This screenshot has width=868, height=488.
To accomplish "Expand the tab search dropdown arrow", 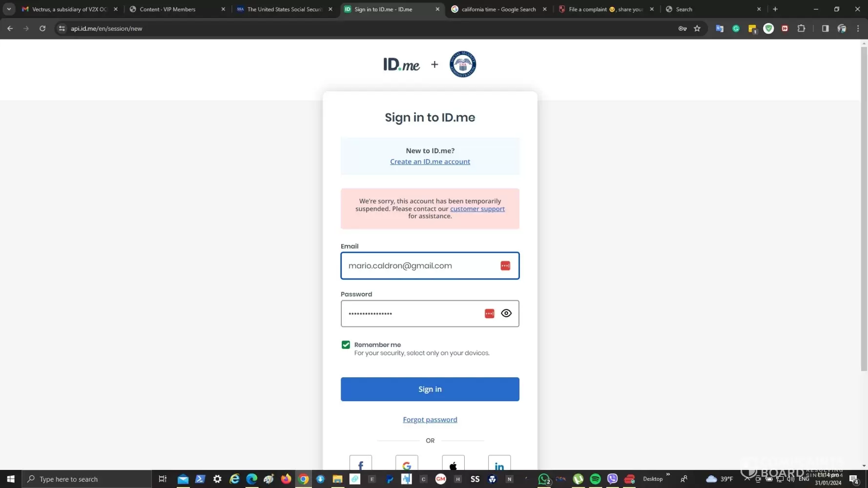I will [9, 9].
